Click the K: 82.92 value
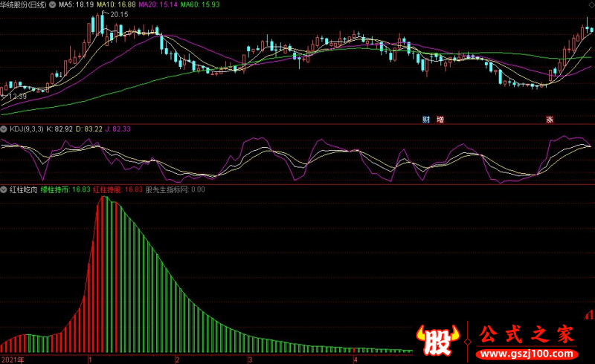 coord(59,129)
